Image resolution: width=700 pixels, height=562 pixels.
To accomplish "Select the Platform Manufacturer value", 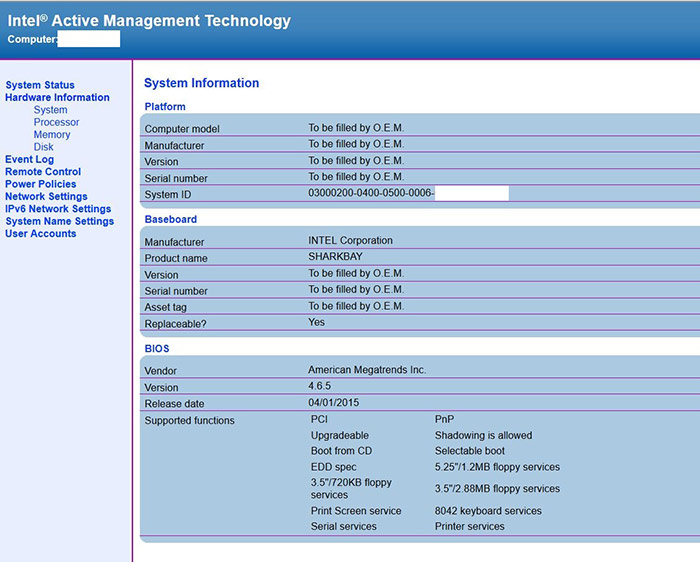I will coord(356,144).
